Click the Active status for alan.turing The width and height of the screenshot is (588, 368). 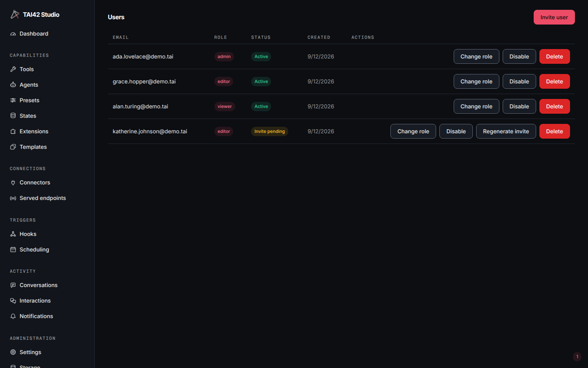[261, 106]
